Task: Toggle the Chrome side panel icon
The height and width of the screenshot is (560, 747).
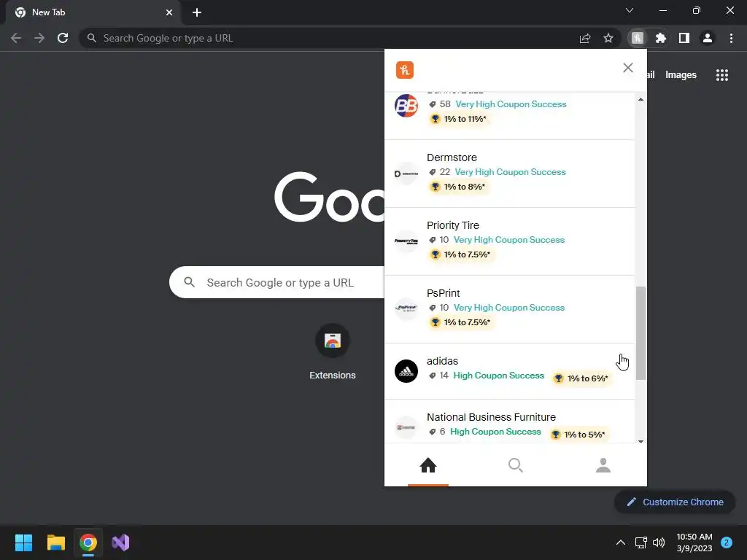Action: pos(684,38)
